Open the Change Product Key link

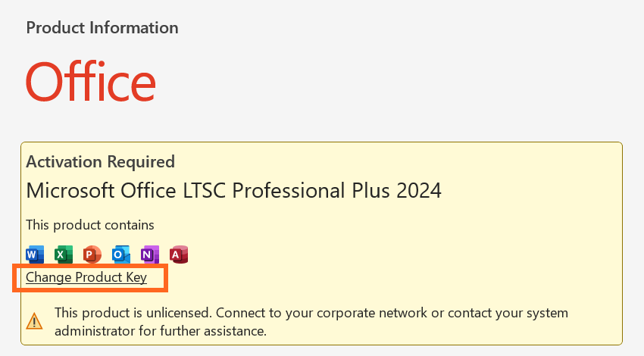click(86, 277)
